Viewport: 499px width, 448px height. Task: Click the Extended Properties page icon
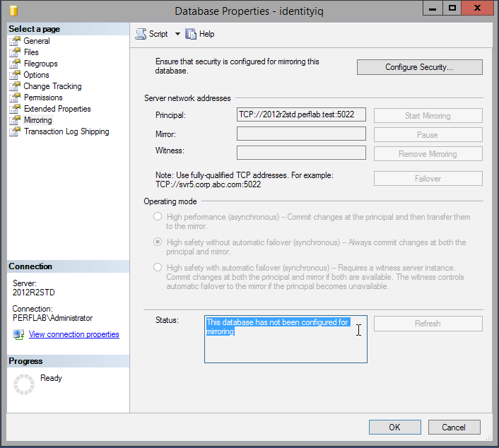[x=15, y=109]
